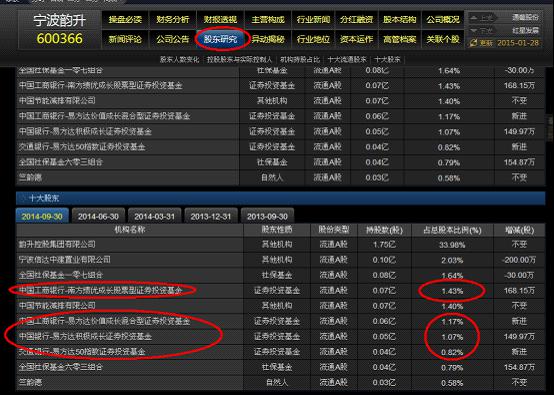Click the 600366 stock code

[60, 38]
